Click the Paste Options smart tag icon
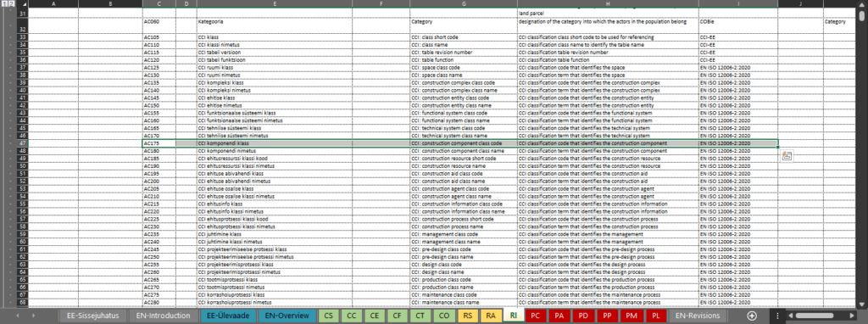 click(787, 155)
